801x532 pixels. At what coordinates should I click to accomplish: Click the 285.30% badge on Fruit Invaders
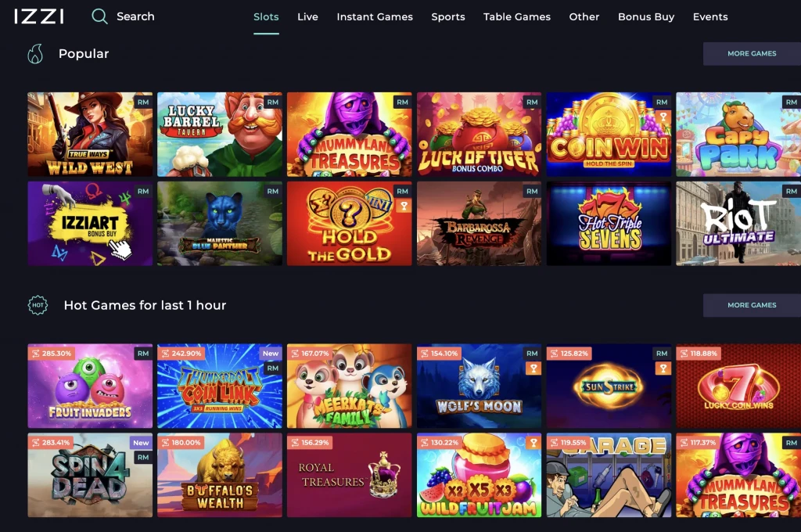click(x=52, y=353)
